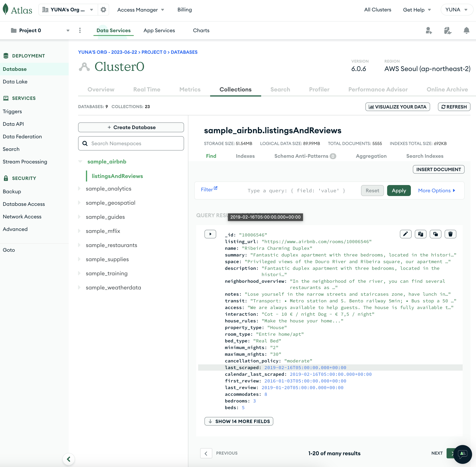Open the Performance Advisor tab

378,89
